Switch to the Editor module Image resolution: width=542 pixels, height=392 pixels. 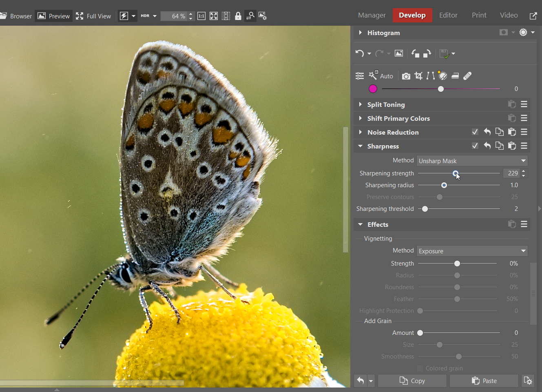(448, 15)
